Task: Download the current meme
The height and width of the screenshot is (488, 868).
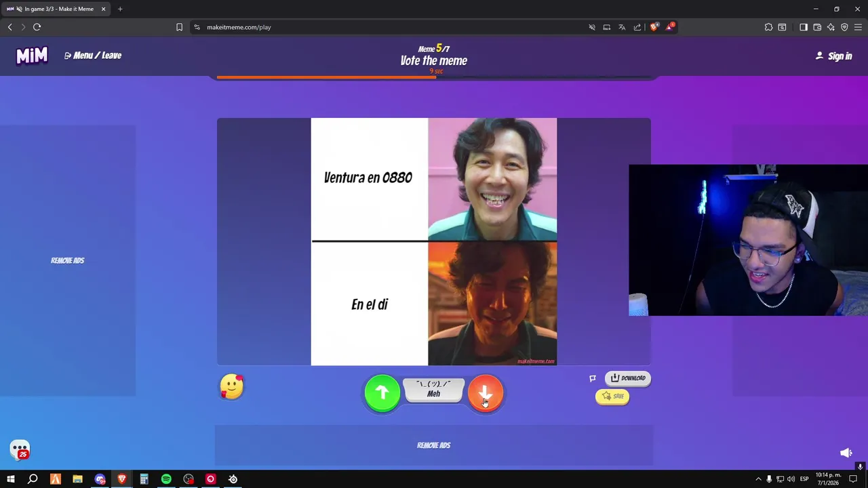Action: [x=628, y=378]
